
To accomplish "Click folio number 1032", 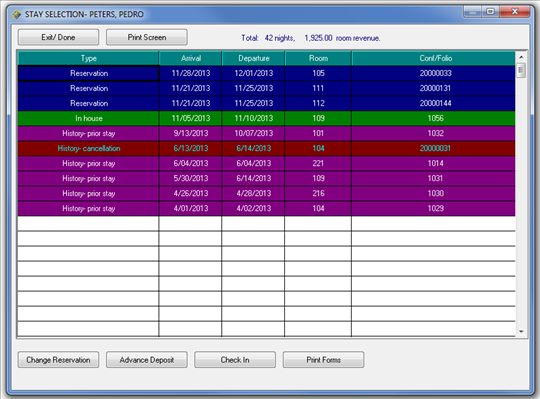I will click(x=434, y=133).
